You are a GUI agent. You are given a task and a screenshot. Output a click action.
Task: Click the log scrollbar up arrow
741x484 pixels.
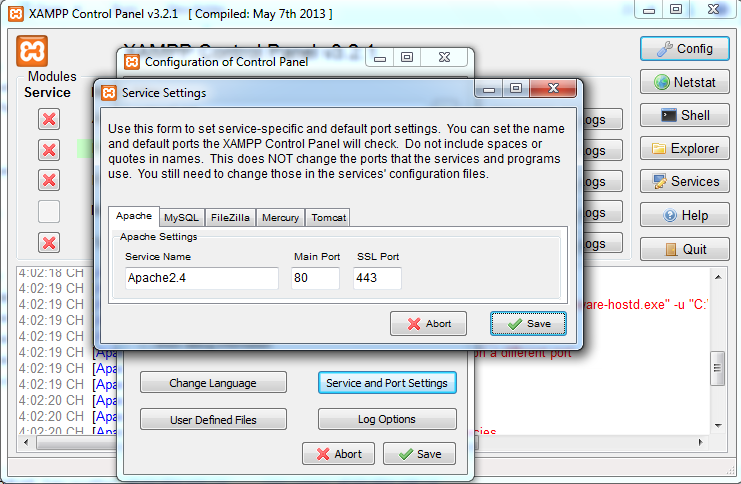tap(718, 277)
